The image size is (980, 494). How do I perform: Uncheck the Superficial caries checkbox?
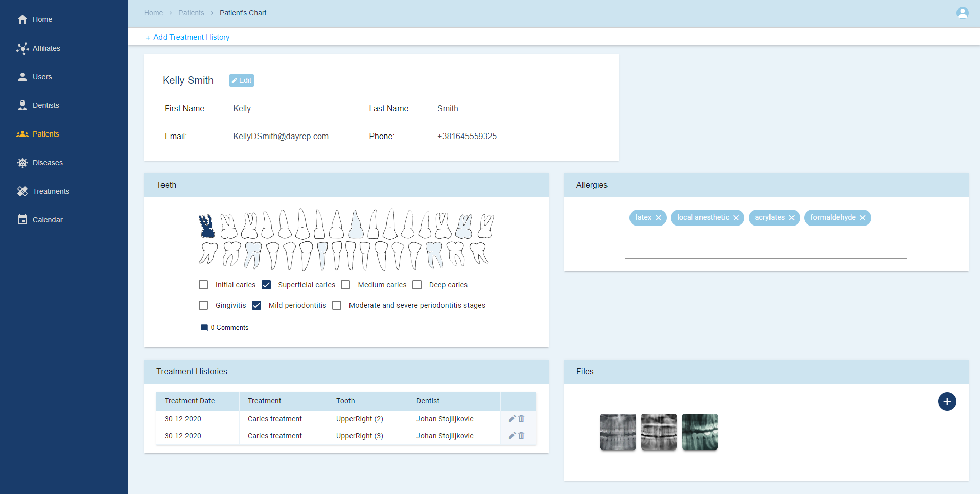[266, 285]
